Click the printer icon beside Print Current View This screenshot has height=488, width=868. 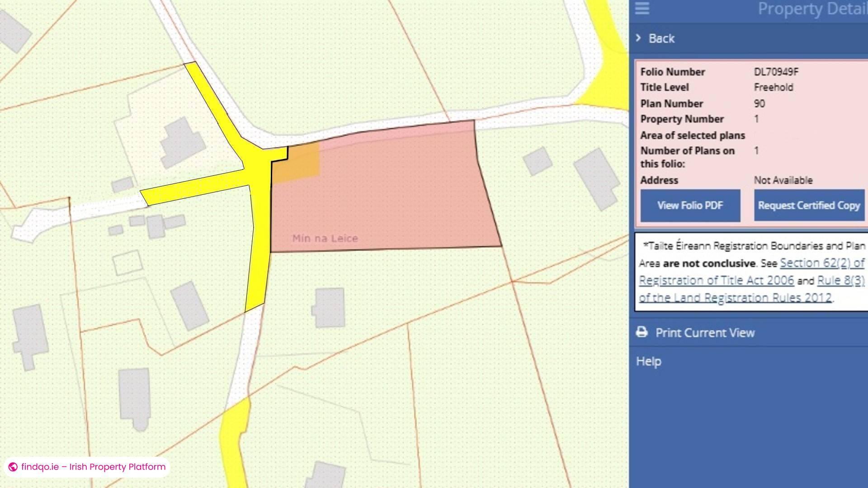tap(642, 333)
